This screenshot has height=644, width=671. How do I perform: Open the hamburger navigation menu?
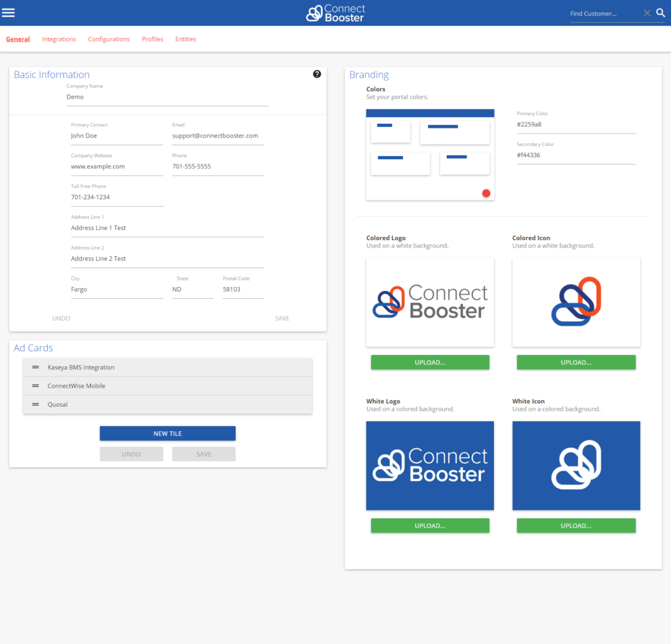click(8, 13)
